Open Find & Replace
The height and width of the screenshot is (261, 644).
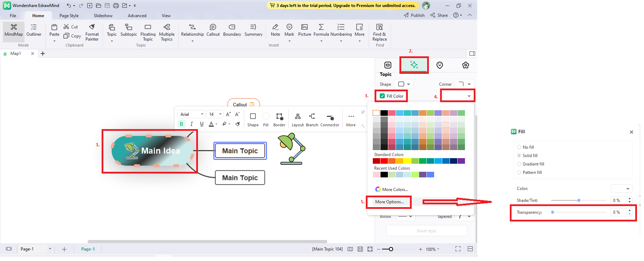pyautogui.click(x=380, y=32)
